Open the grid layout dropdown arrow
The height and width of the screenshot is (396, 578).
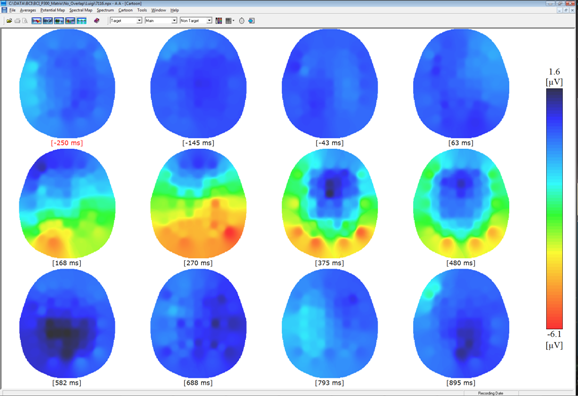(233, 21)
